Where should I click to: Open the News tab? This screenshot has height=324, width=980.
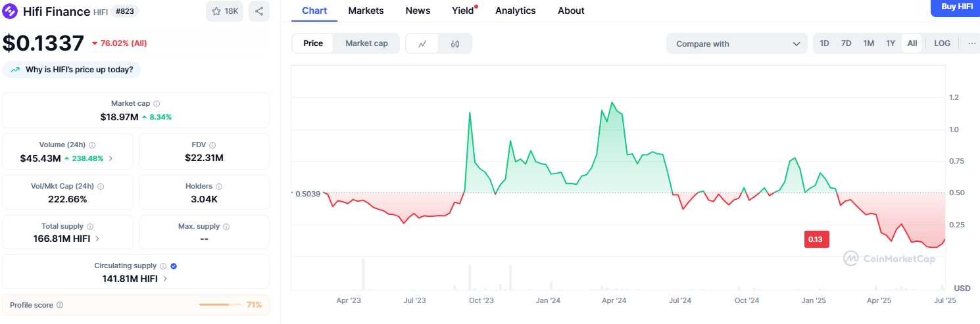418,11
